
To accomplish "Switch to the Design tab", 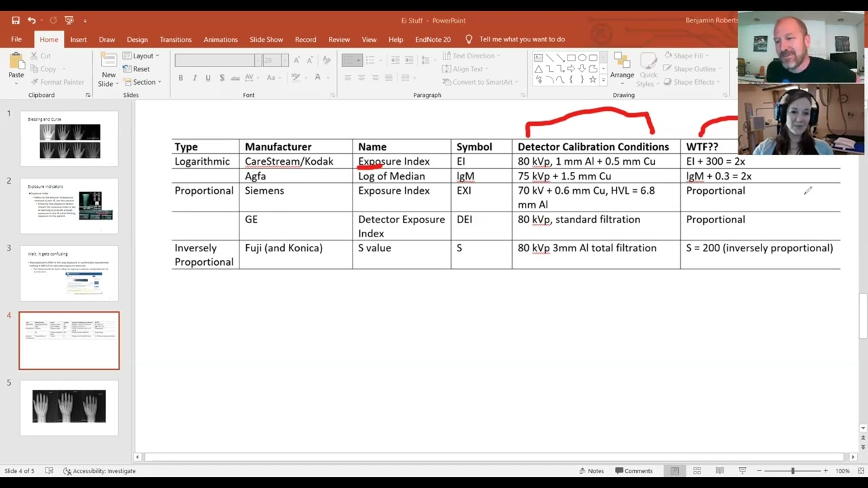I will click(x=137, y=39).
